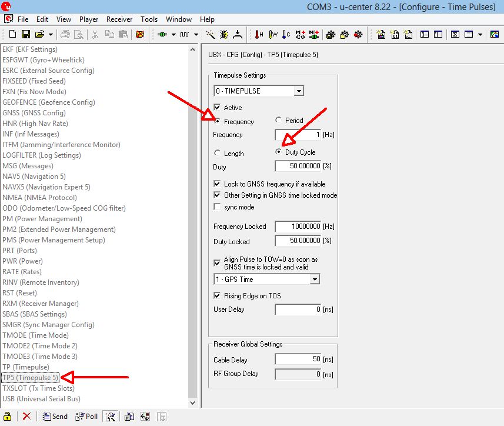The image size is (504, 426).
Task: Click the Frequency [Hz] input field
Action: point(298,134)
